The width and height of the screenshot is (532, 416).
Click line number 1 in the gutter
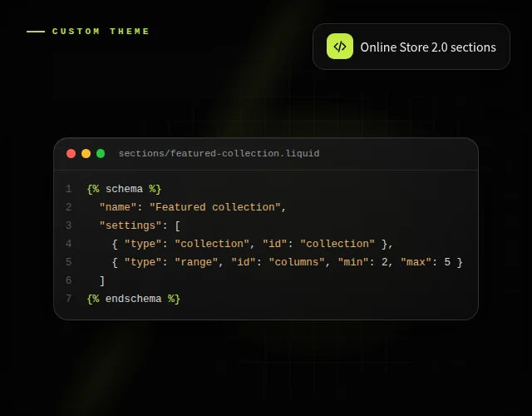coord(68,189)
